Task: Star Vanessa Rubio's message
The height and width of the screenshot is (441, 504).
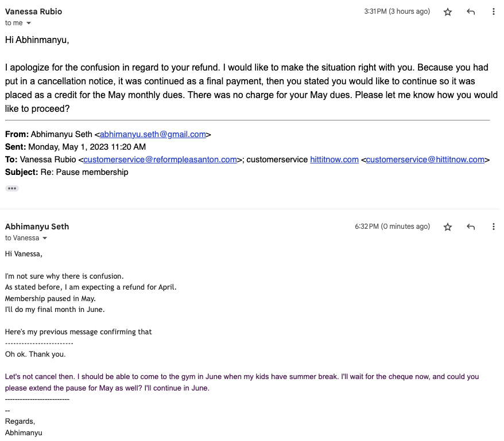Action: tap(448, 12)
